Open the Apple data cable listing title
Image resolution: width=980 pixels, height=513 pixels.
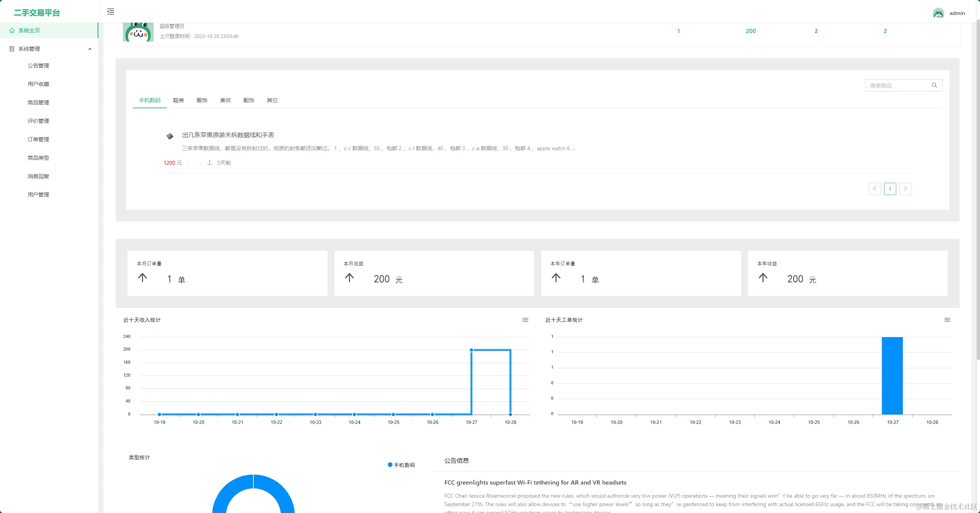[228, 135]
